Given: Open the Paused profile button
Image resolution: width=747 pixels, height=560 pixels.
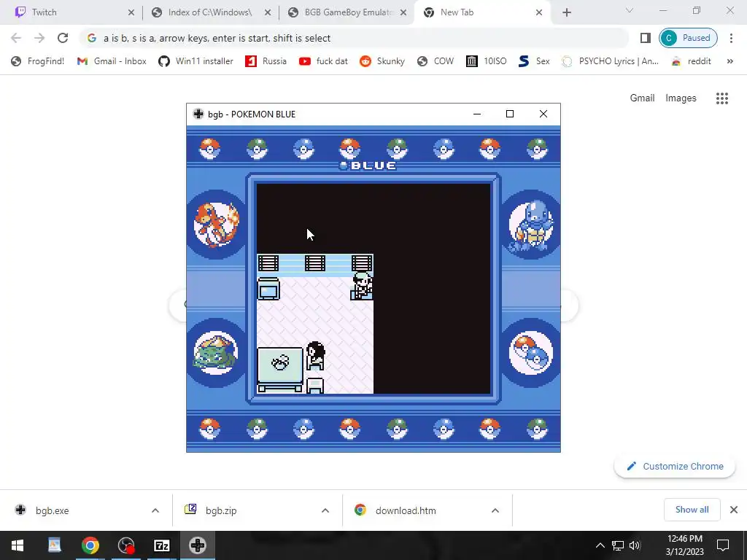Looking at the screenshot, I should (688, 38).
